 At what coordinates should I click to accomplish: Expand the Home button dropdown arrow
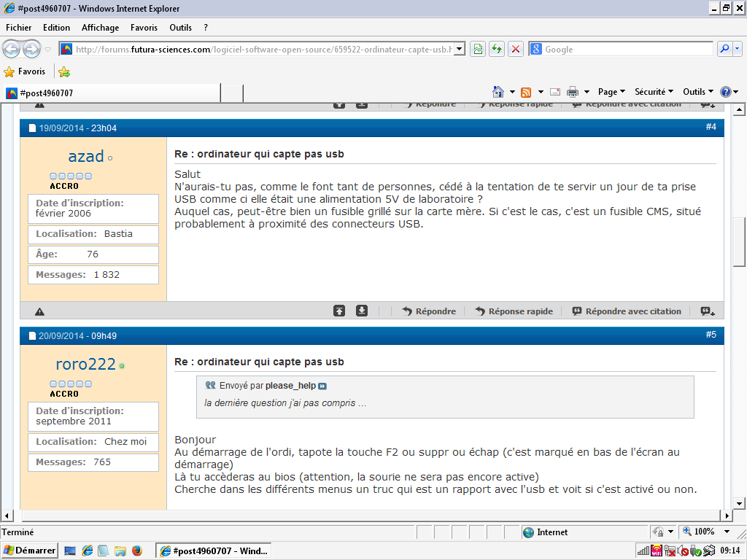[x=512, y=92]
